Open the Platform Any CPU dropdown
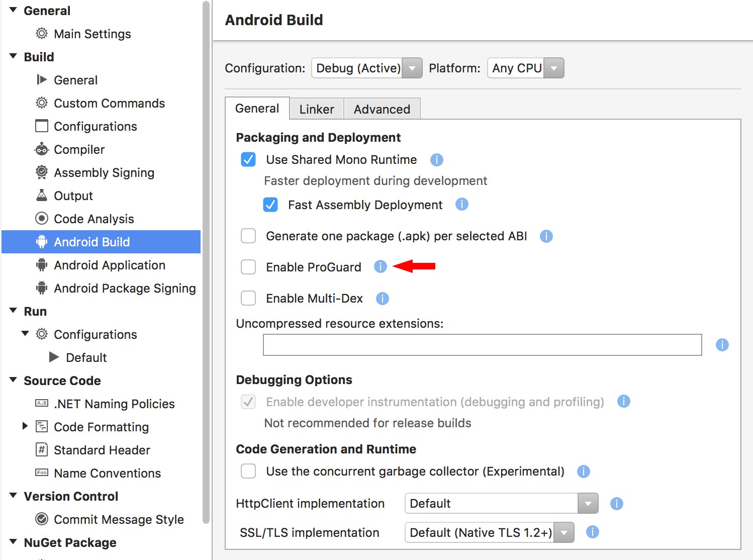 click(526, 68)
